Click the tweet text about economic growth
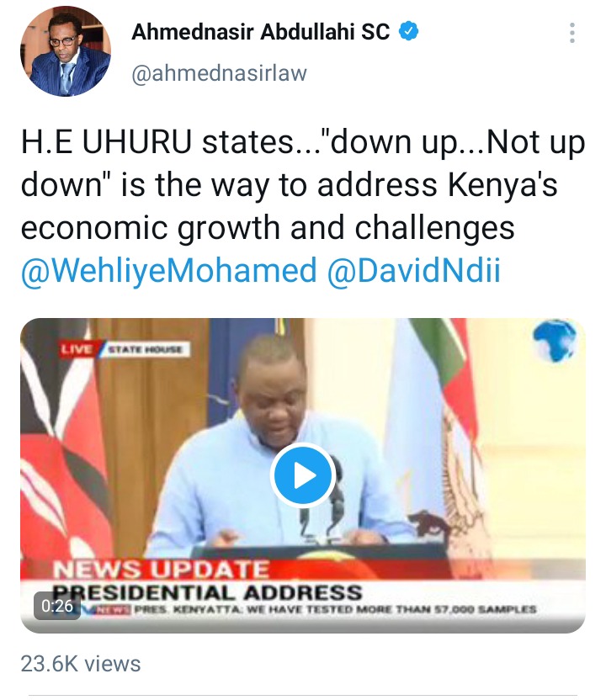 tap(302, 185)
